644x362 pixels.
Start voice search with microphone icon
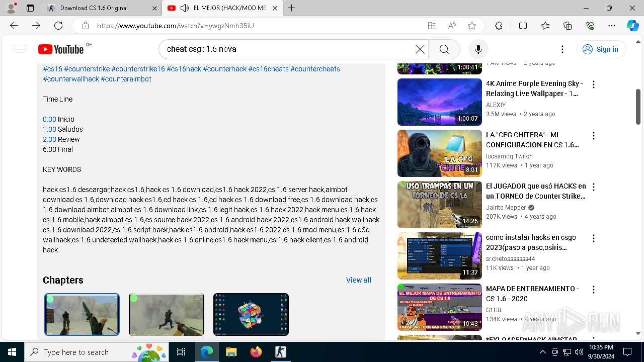pyautogui.click(x=478, y=49)
